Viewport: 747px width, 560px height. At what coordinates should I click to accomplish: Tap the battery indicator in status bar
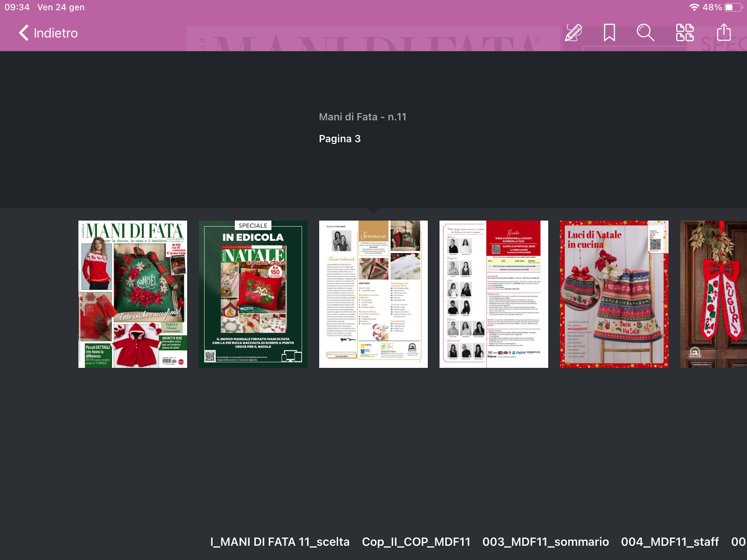[x=733, y=7]
